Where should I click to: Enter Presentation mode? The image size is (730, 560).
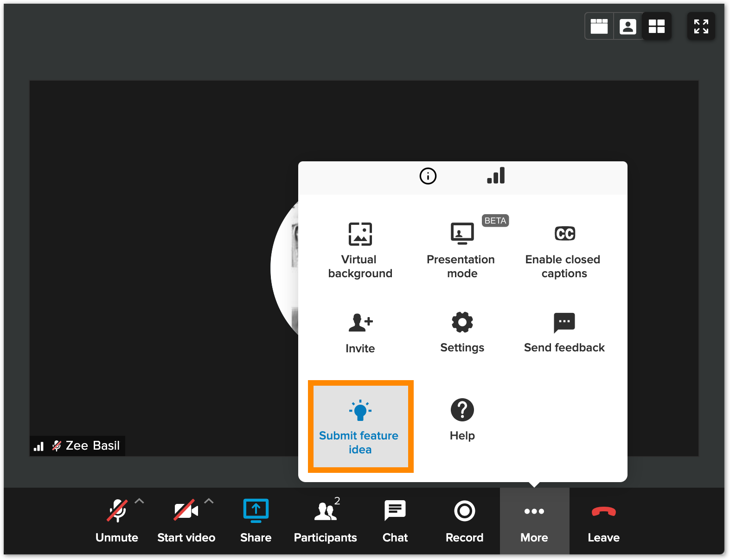[x=462, y=250]
